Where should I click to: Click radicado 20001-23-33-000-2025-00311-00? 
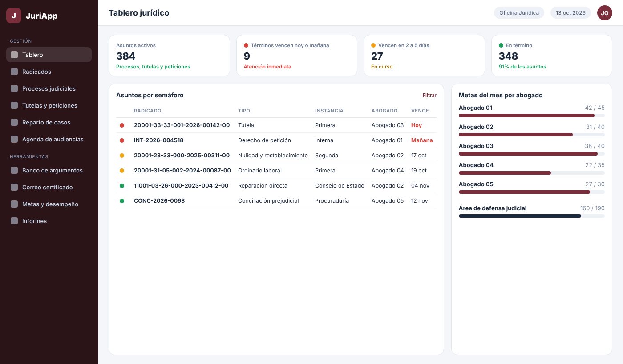click(x=182, y=156)
